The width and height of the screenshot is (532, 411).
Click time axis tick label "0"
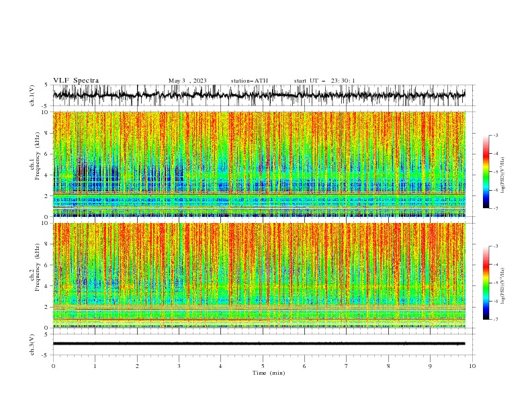pos(53,366)
